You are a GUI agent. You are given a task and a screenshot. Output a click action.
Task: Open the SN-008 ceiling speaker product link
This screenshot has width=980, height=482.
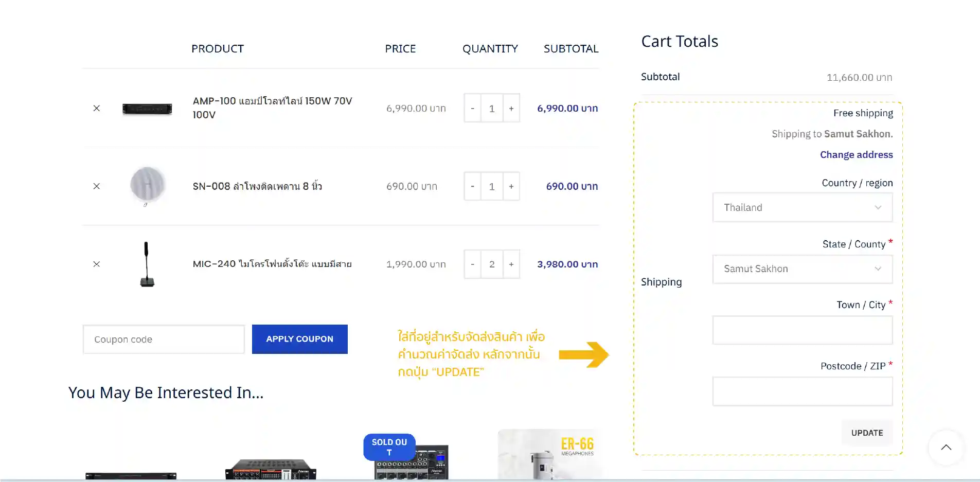coord(257,186)
